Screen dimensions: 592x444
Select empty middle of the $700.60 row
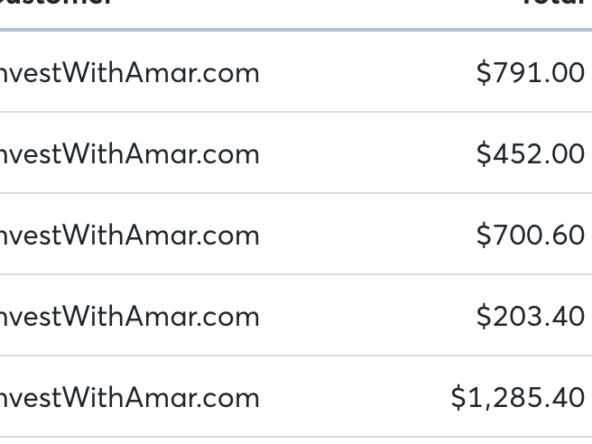pyautogui.click(x=366, y=234)
